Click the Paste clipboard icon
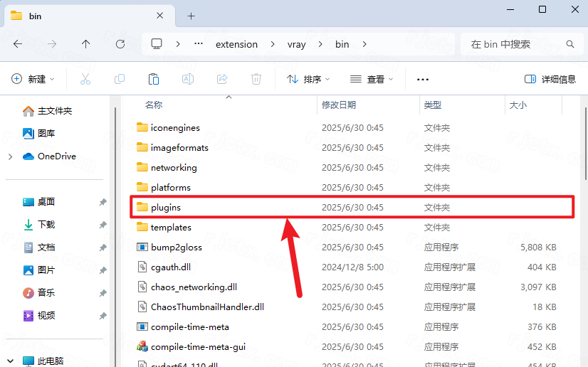Viewport: 588px width, 367px height. (154, 79)
